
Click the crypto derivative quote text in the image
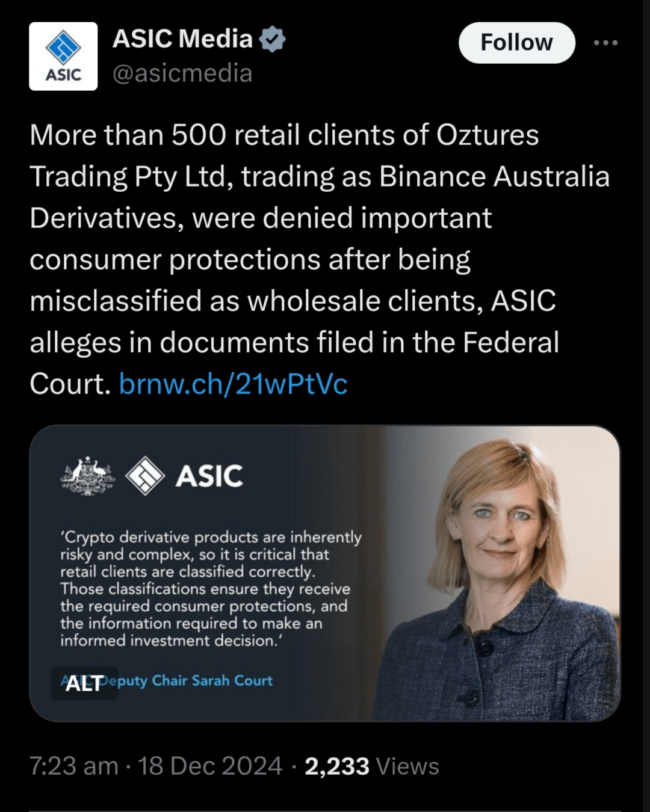pyautogui.click(x=211, y=588)
